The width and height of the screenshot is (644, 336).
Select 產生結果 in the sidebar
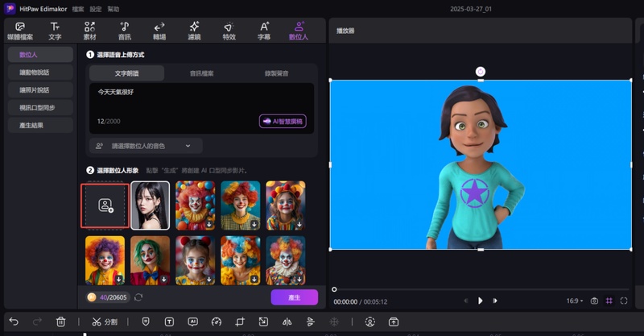coord(40,126)
